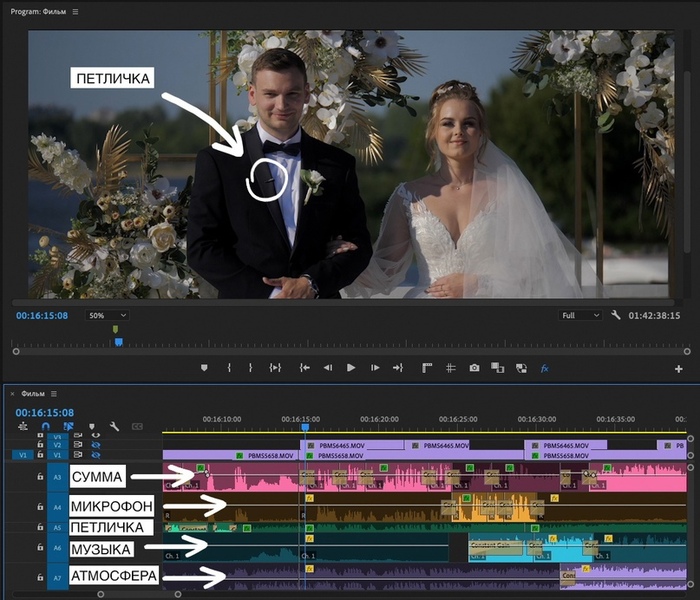Open timeline display settings wrench
The width and height of the screenshot is (700, 600).
click(x=114, y=426)
